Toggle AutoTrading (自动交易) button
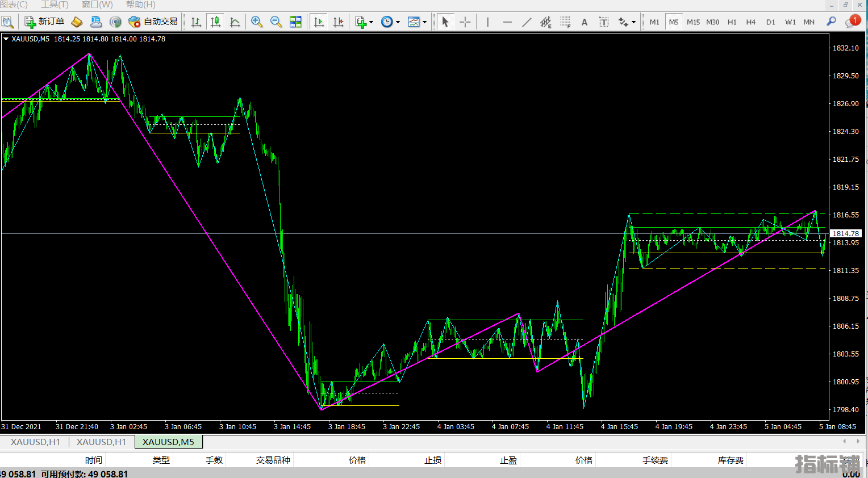868x478 pixels. coord(153,22)
